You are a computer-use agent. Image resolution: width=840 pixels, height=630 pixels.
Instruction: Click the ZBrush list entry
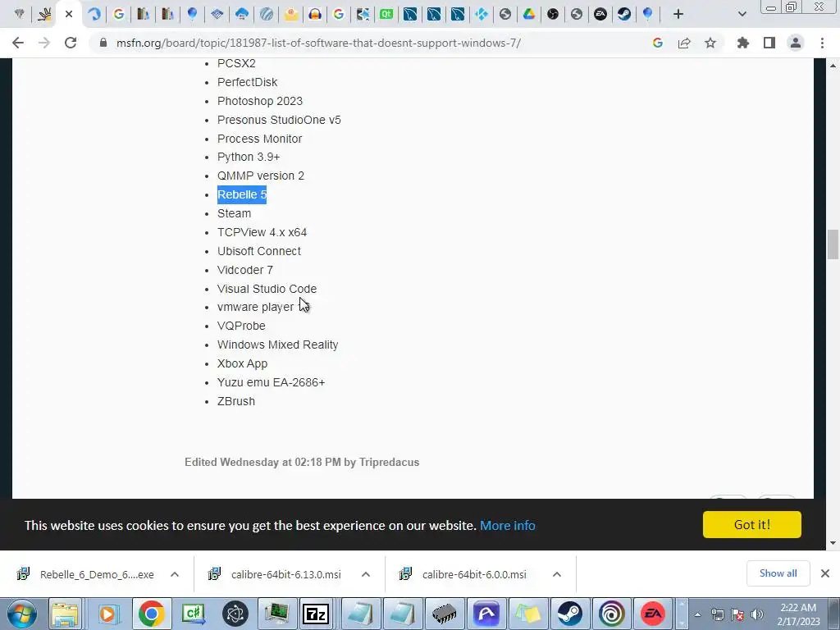(x=235, y=401)
